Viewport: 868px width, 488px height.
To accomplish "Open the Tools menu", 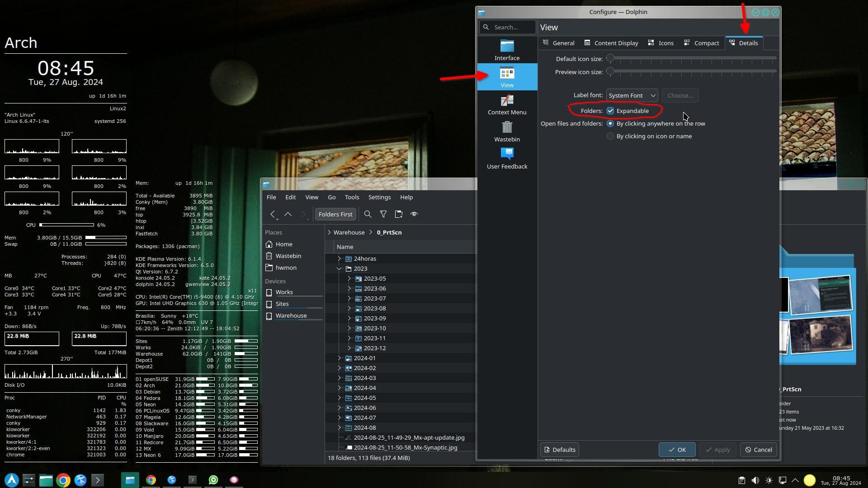I will pos(352,197).
